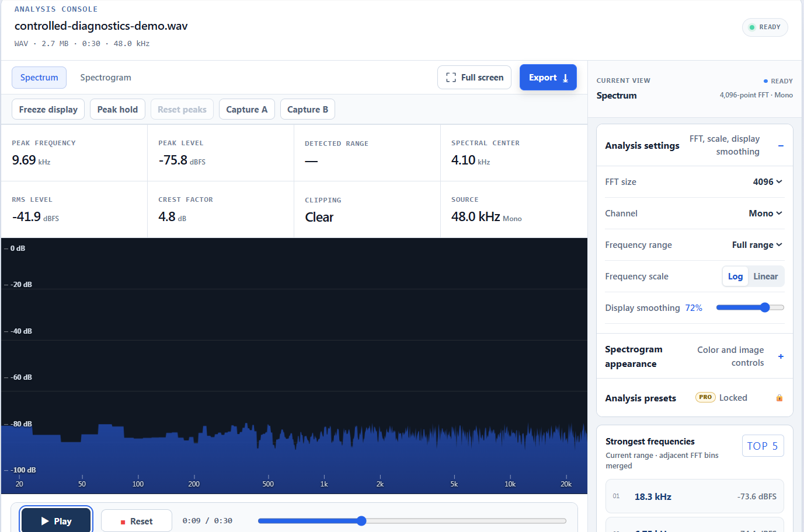Viewport: 804px width, 532px height.
Task: Click the -60 dB axis label
Action: [21, 377]
